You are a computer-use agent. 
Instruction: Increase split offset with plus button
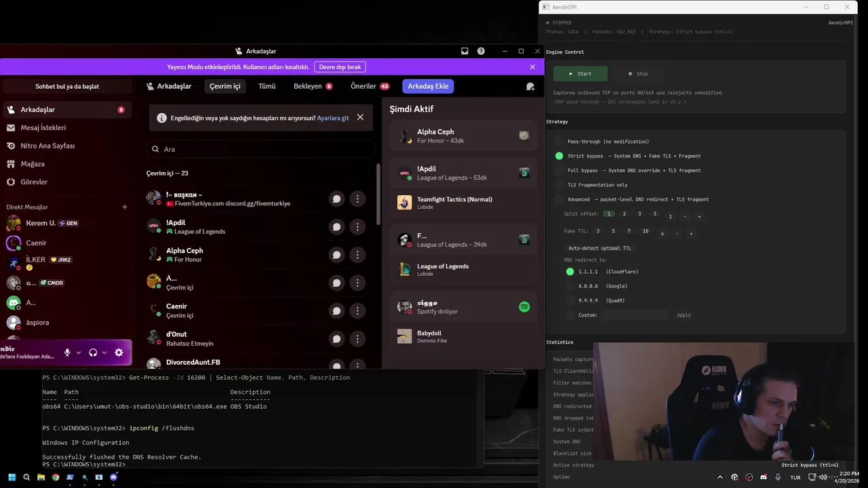pos(699,216)
